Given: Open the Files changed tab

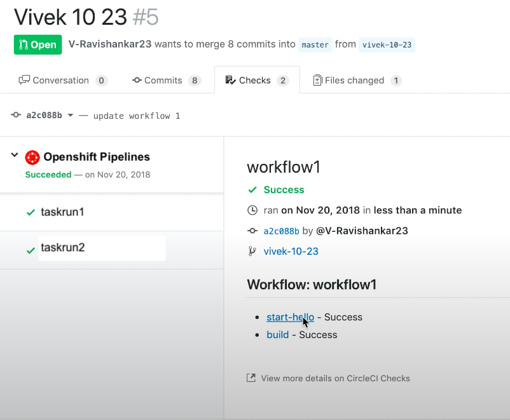Looking at the screenshot, I should 354,80.
